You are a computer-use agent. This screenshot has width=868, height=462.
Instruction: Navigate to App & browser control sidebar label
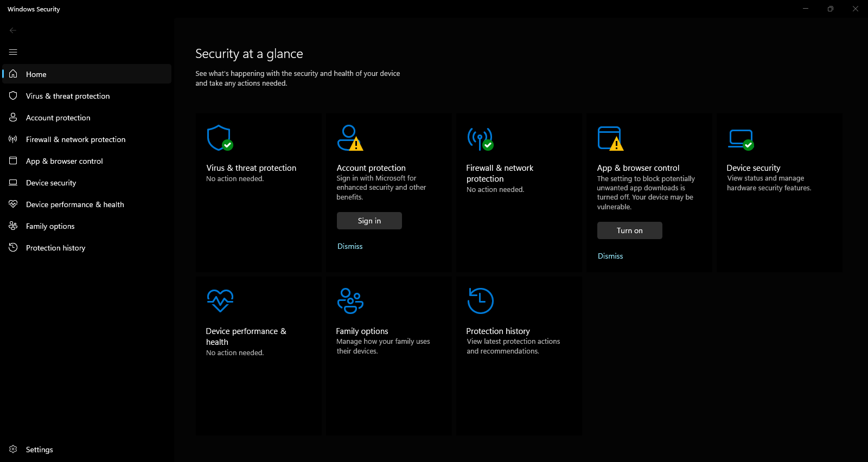[64, 161]
